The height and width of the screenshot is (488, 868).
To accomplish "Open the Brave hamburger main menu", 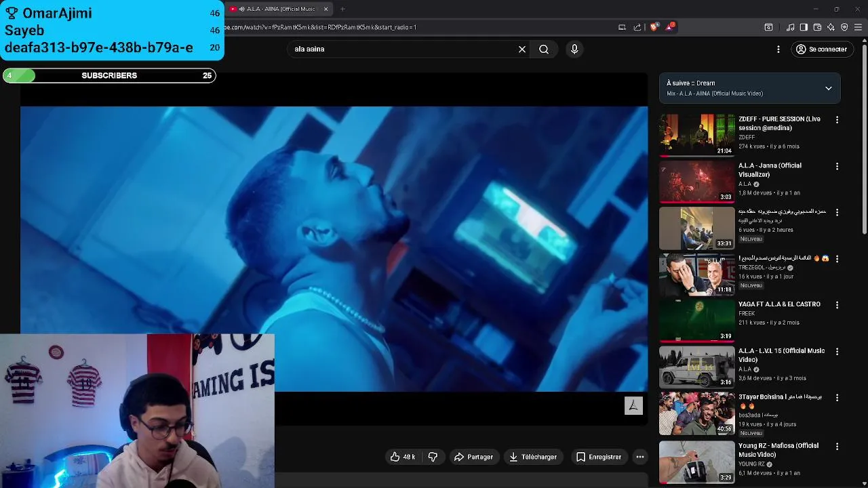I will [859, 27].
